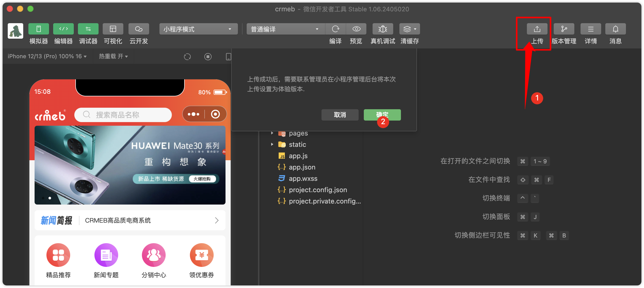644x288 pixels.
Task: Tap the 新闻简报 chevron arrow
Action: 217,220
